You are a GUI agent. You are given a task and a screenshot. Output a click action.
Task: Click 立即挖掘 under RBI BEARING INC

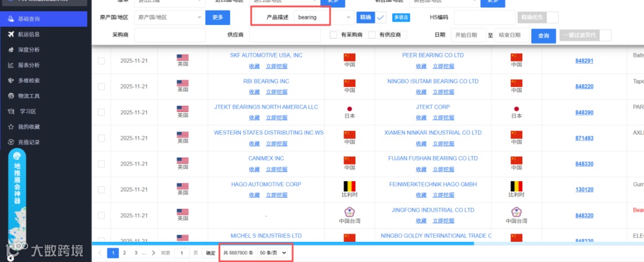tap(277, 92)
